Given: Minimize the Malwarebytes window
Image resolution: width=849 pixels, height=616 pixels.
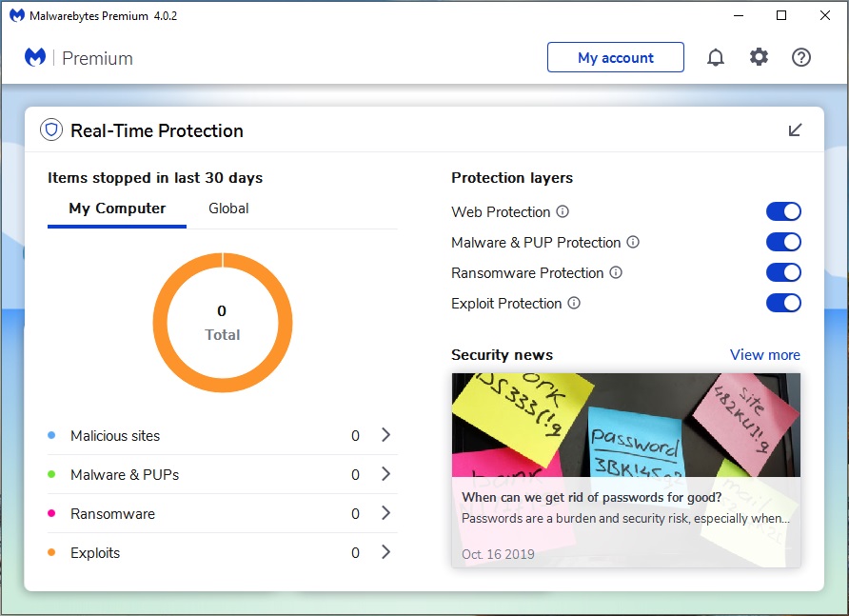Looking at the screenshot, I should (x=738, y=16).
